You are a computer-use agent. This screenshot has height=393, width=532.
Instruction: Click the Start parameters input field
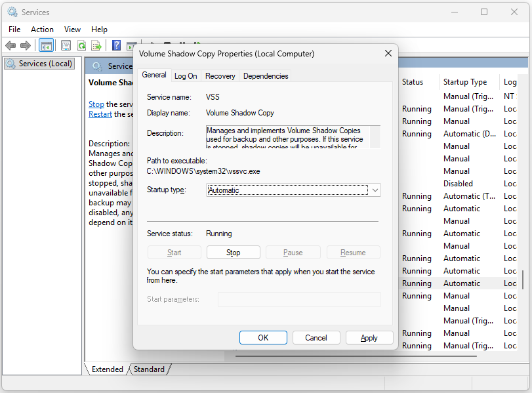point(299,299)
